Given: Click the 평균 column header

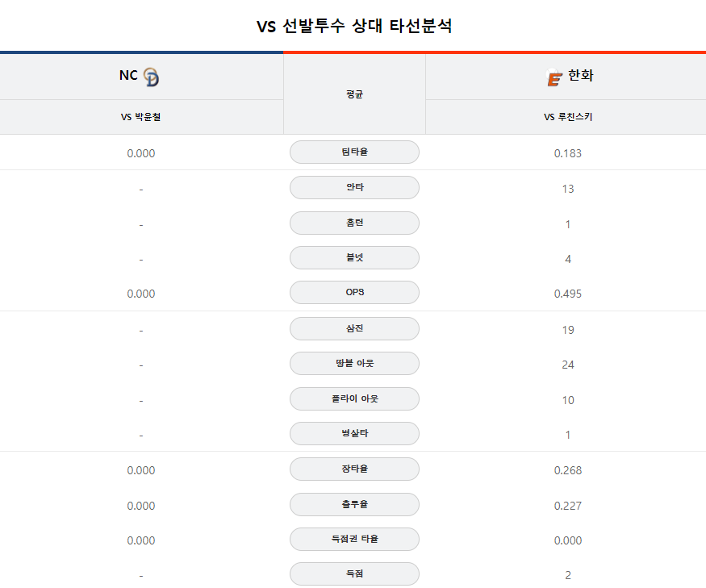Looking at the screenshot, I should click(x=354, y=94).
